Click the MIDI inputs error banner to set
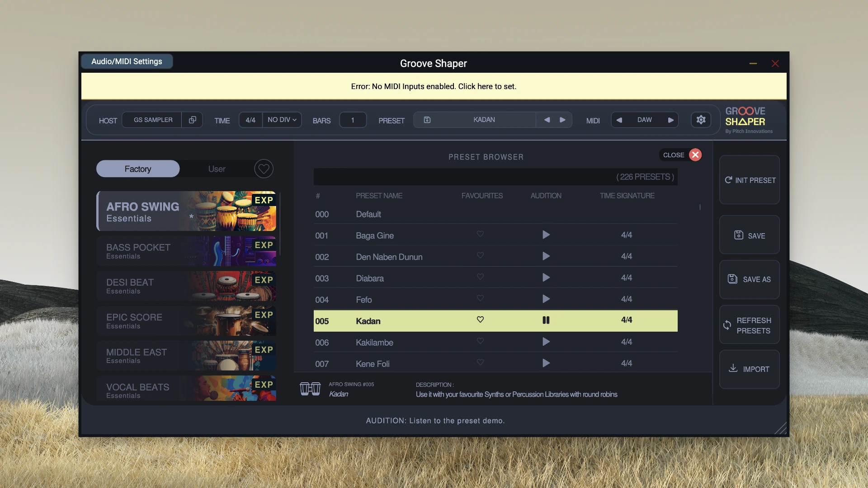The image size is (868, 488). coord(434,86)
